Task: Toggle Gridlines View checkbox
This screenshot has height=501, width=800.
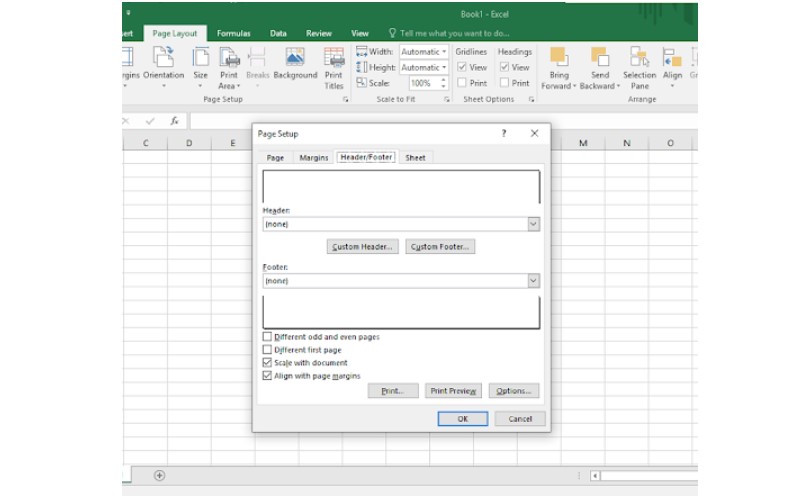Action: (x=462, y=67)
